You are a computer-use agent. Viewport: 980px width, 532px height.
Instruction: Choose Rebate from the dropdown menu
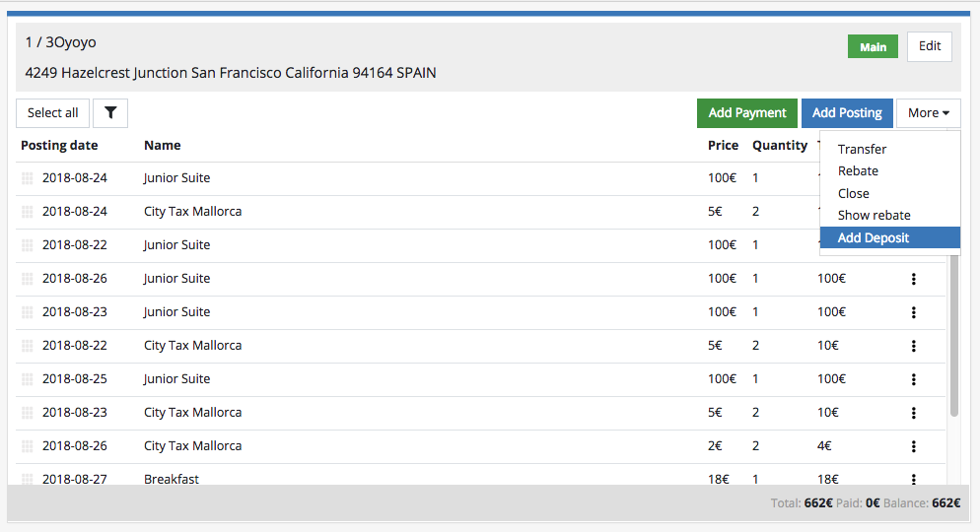pos(858,171)
